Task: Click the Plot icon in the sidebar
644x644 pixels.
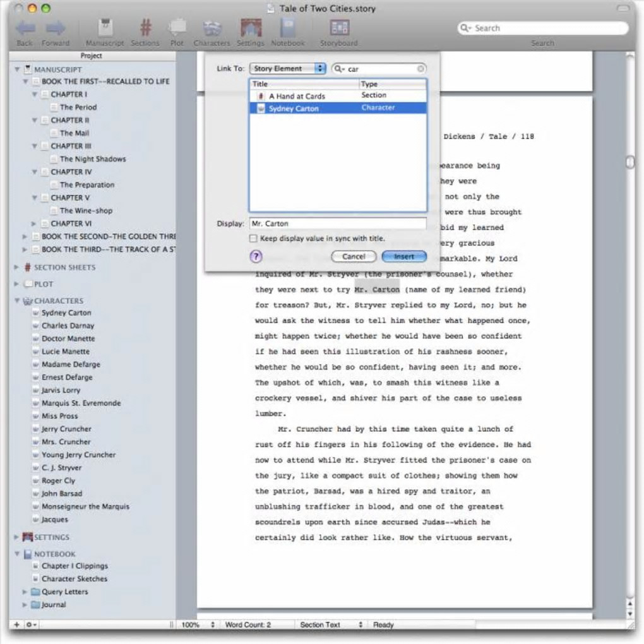Action: [28, 284]
